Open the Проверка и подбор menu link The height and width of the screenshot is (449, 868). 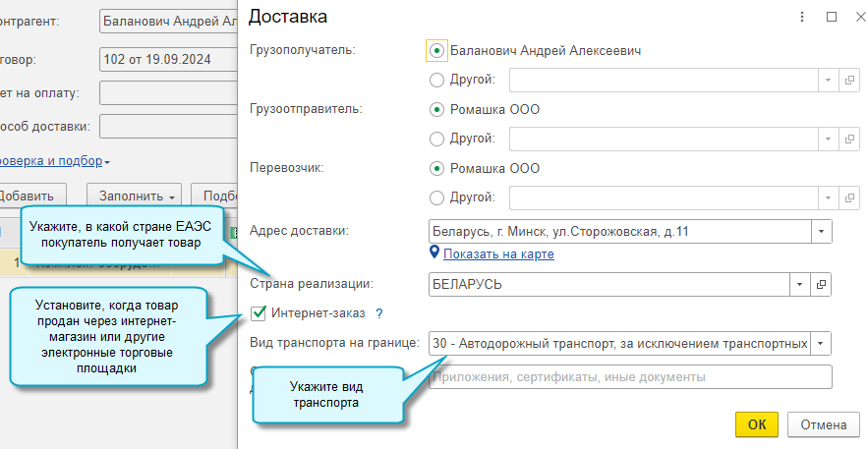tap(54, 161)
